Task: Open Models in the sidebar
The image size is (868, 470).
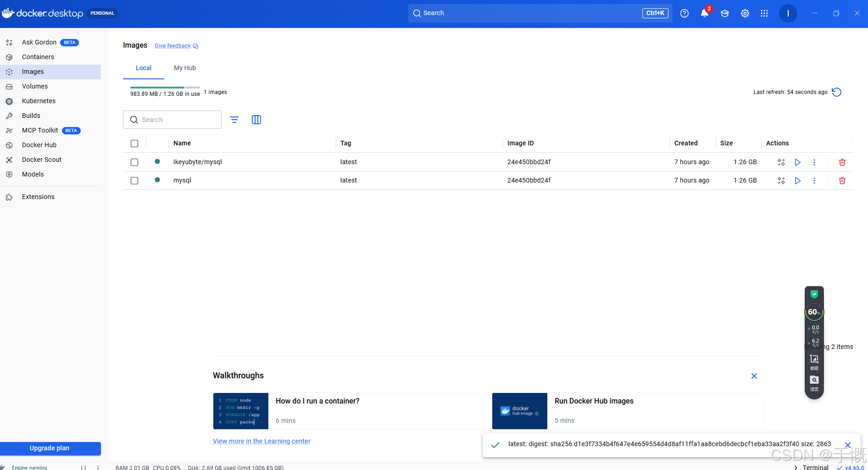Action: coord(50,174)
